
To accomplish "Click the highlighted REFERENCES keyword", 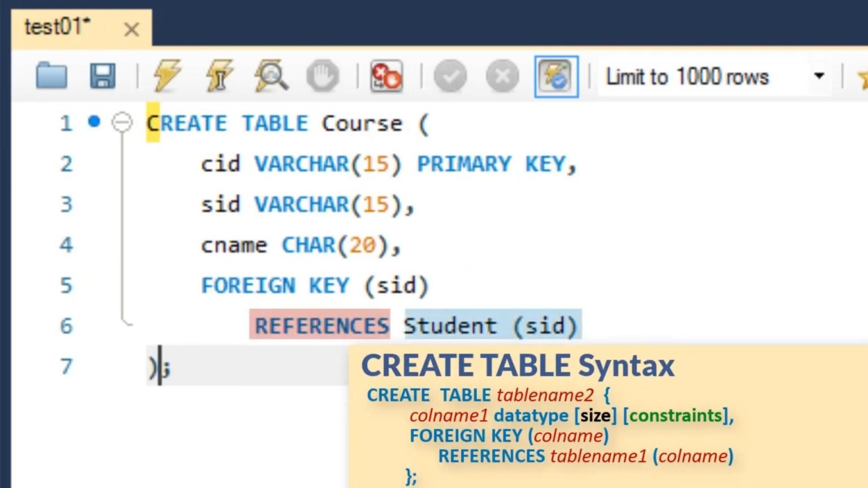I will (320, 325).
